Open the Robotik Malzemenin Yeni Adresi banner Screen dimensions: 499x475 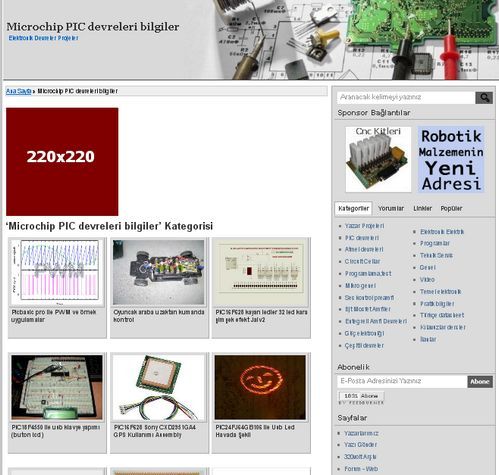pos(451,159)
